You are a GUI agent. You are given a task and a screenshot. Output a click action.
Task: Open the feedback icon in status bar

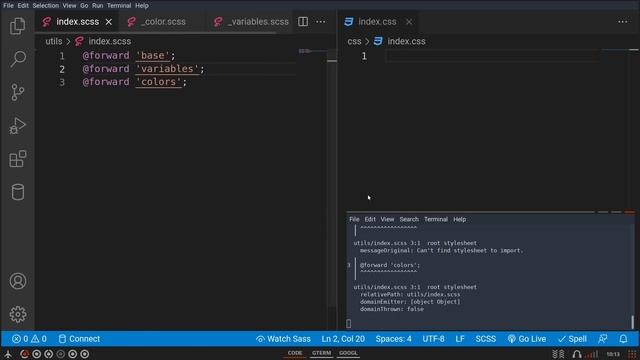pyautogui.click(x=603, y=339)
